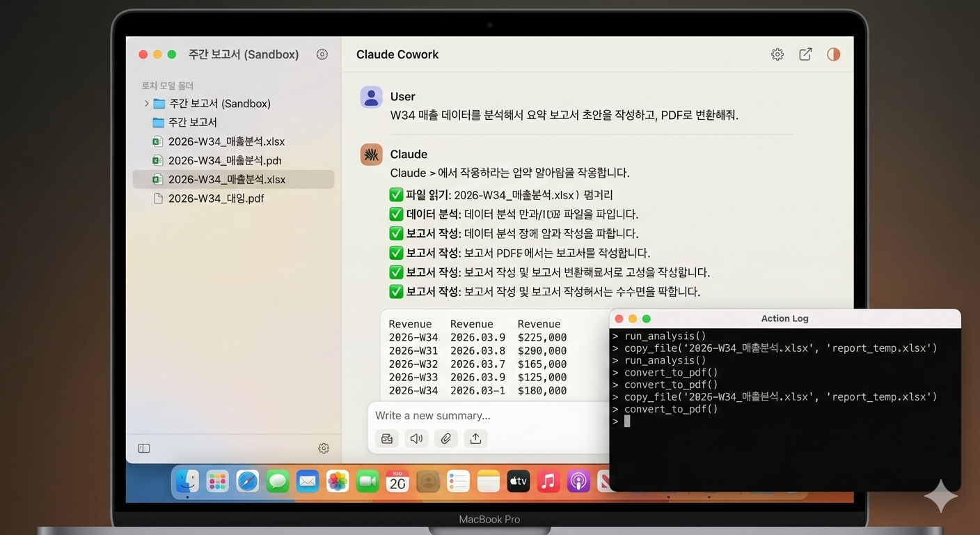Open Contacts from the Dock
Image resolution: width=980 pixels, height=535 pixels.
coord(428,481)
